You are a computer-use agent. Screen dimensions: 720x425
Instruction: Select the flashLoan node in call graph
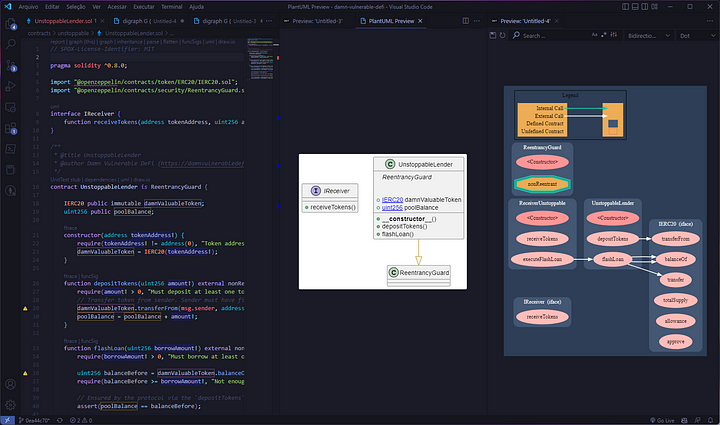613,259
